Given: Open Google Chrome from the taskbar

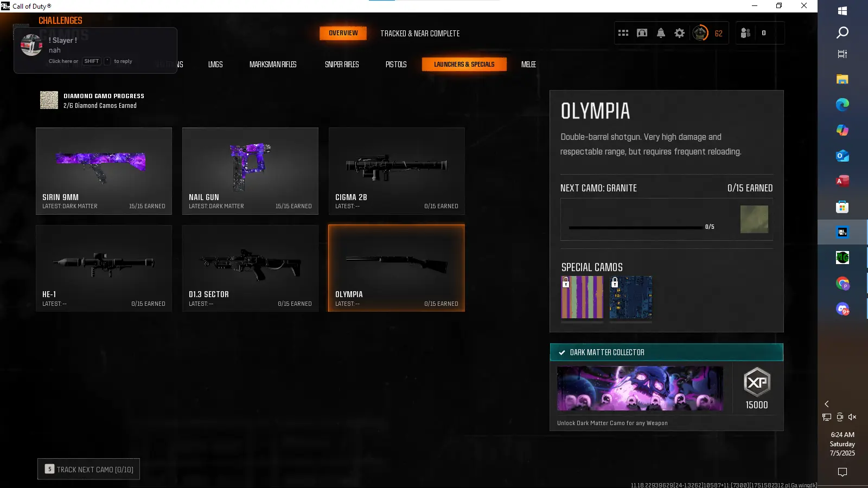Looking at the screenshot, I should click(x=843, y=283).
